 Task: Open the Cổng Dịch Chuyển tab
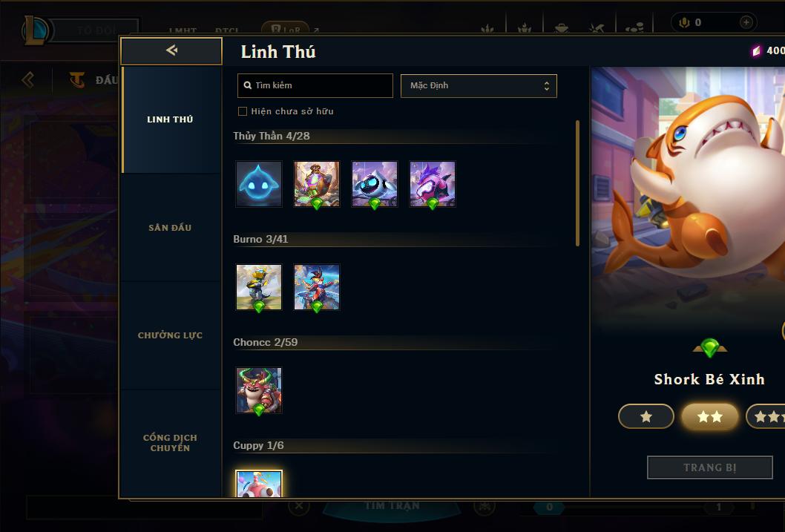[170, 443]
